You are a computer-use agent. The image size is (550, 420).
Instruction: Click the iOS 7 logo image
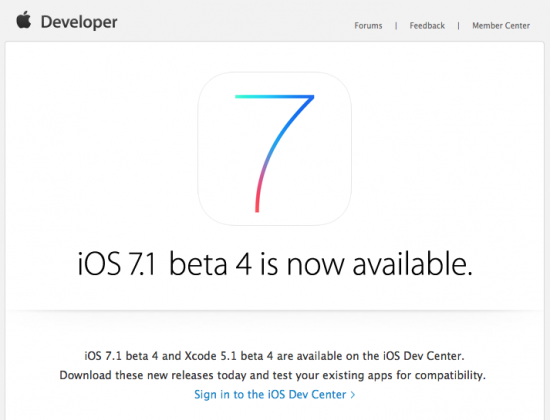point(275,149)
